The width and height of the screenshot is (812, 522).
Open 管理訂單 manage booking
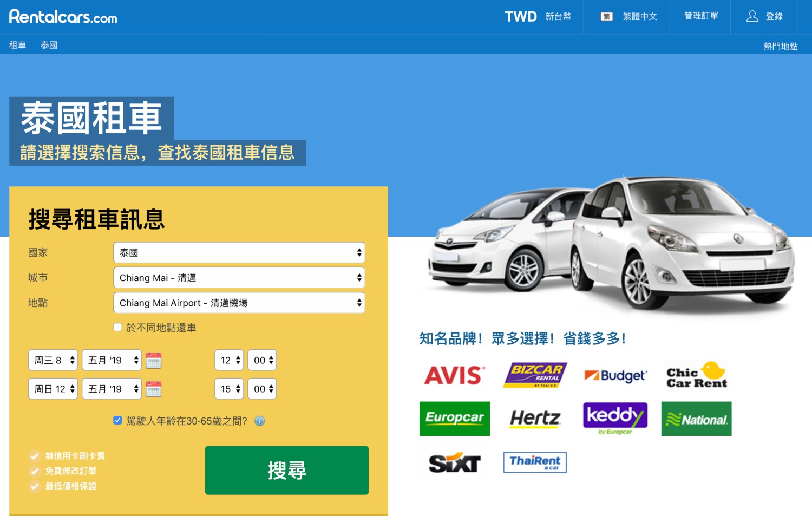click(x=701, y=16)
